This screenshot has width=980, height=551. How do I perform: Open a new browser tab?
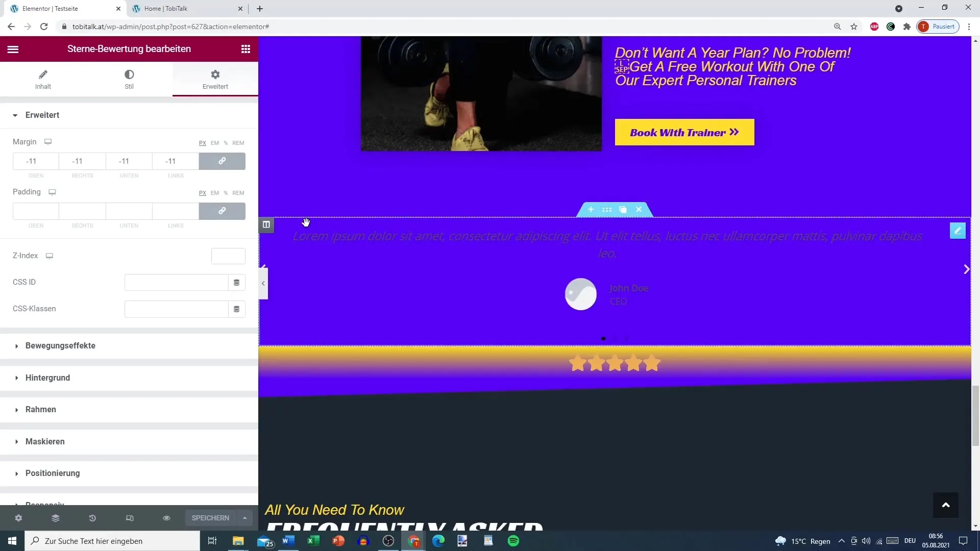(260, 9)
